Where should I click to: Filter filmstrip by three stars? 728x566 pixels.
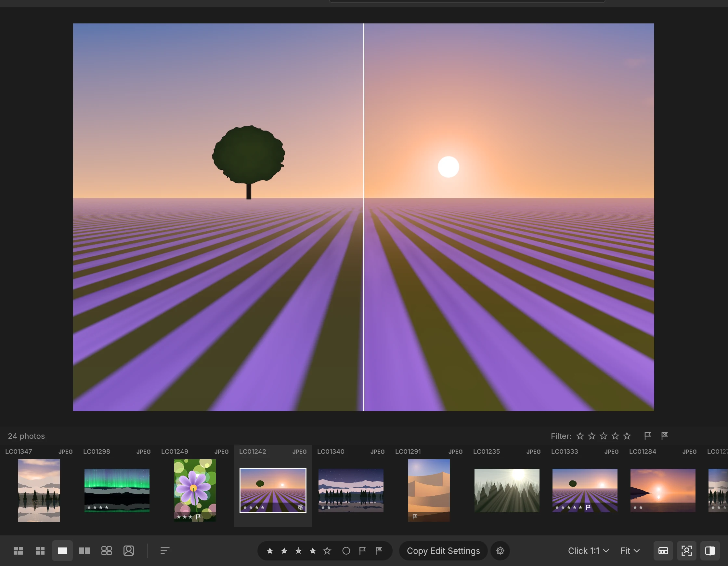pyautogui.click(x=603, y=436)
